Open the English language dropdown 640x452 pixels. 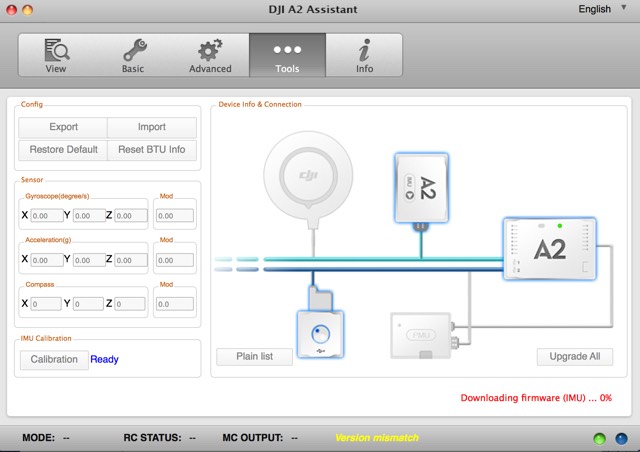[x=602, y=9]
